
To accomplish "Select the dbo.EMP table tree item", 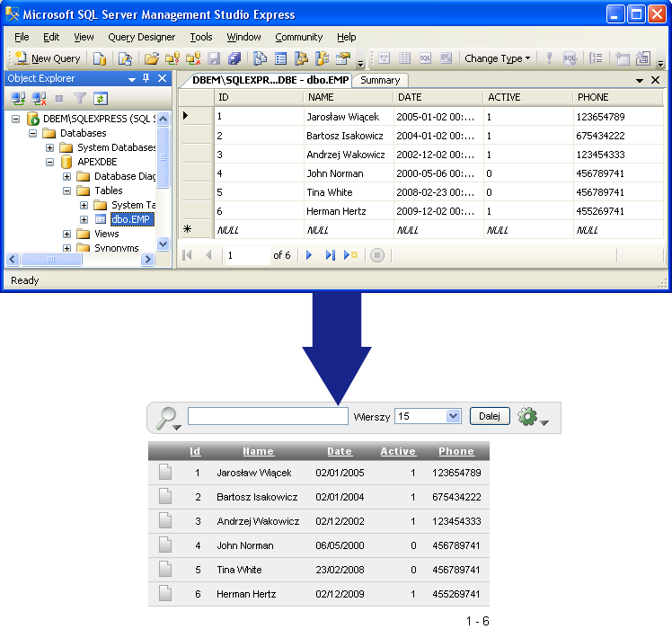I will 130,219.
